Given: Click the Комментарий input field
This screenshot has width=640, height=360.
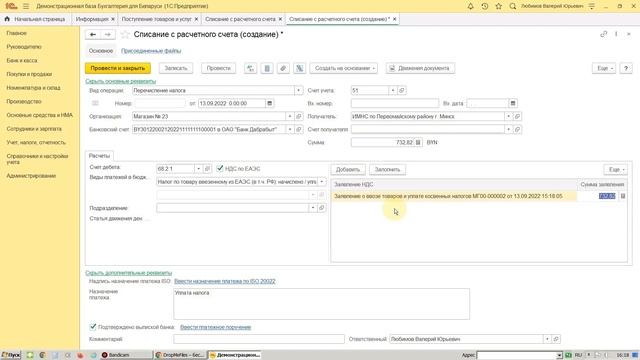Looking at the screenshot, I should click(259, 339).
